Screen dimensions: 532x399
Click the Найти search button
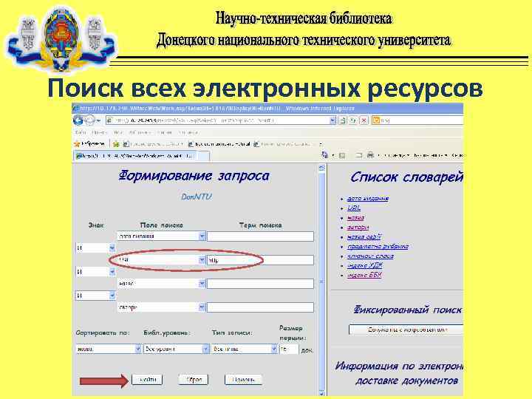(147, 379)
